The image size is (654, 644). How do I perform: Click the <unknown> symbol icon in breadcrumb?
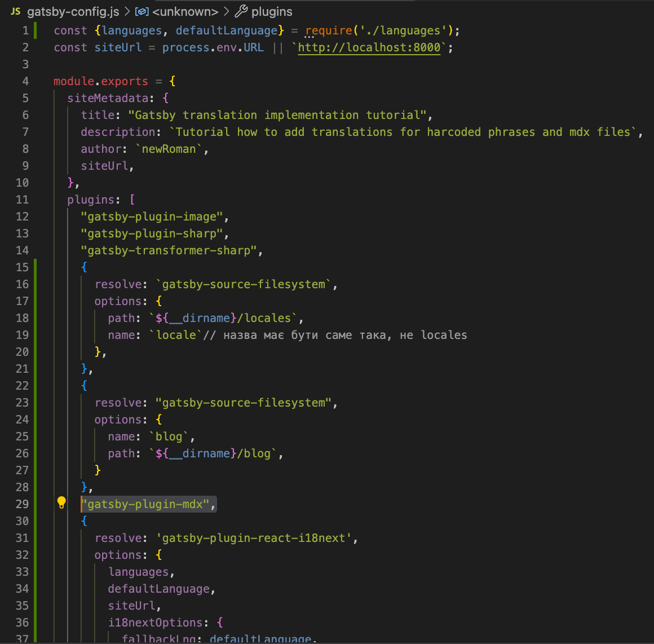[142, 11]
